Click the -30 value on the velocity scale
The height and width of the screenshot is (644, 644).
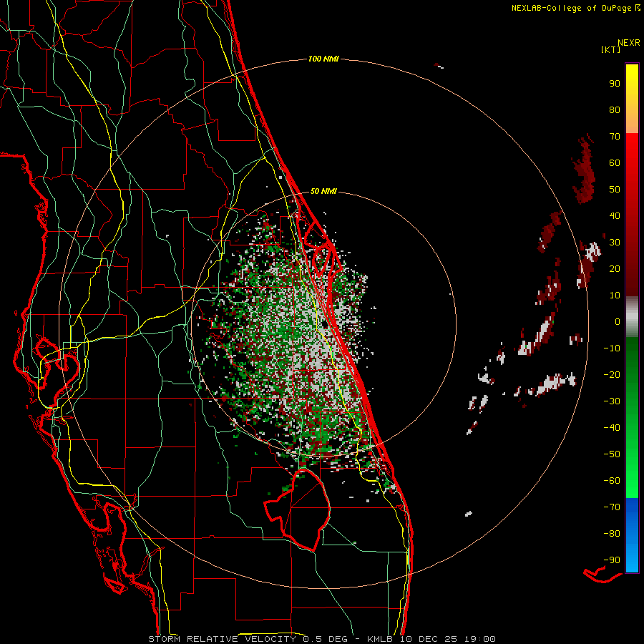612,401
